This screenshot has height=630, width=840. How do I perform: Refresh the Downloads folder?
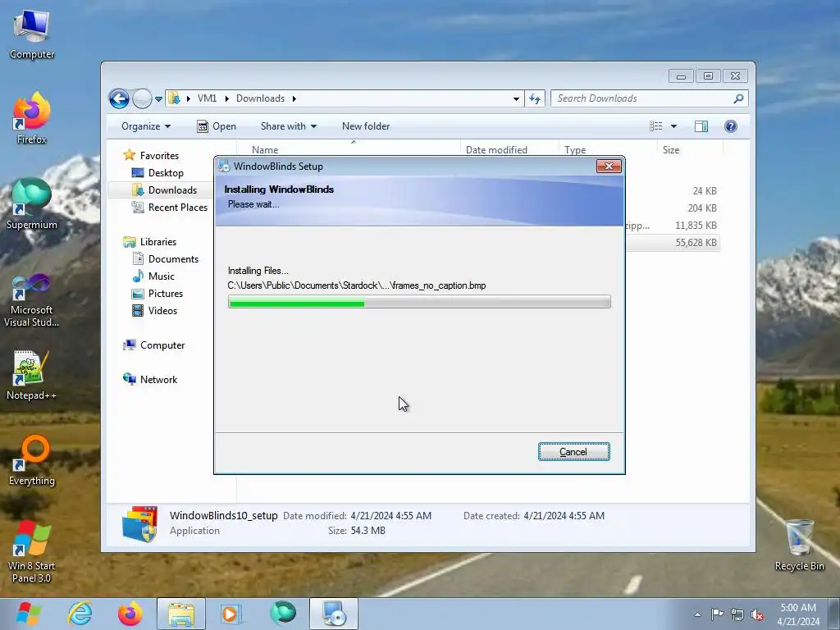(x=535, y=98)
